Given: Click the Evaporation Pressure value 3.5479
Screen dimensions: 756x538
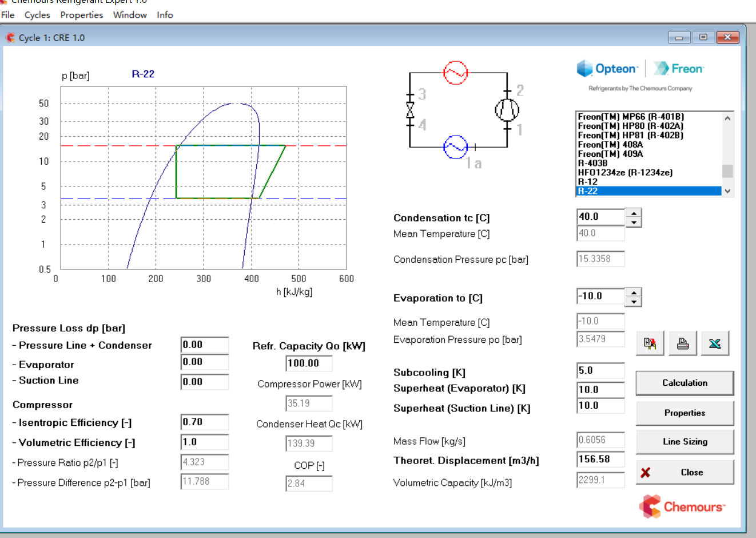Looking at the screenshot, I should click(600, 339).
